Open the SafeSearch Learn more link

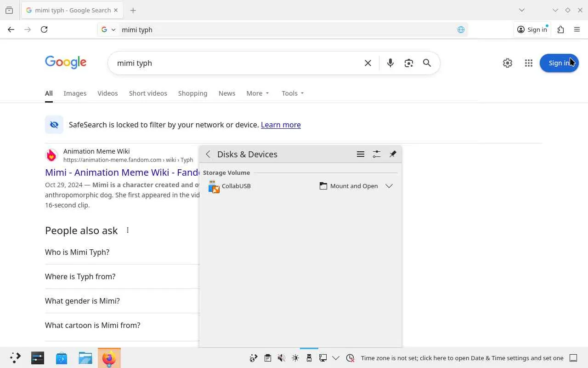281,125
